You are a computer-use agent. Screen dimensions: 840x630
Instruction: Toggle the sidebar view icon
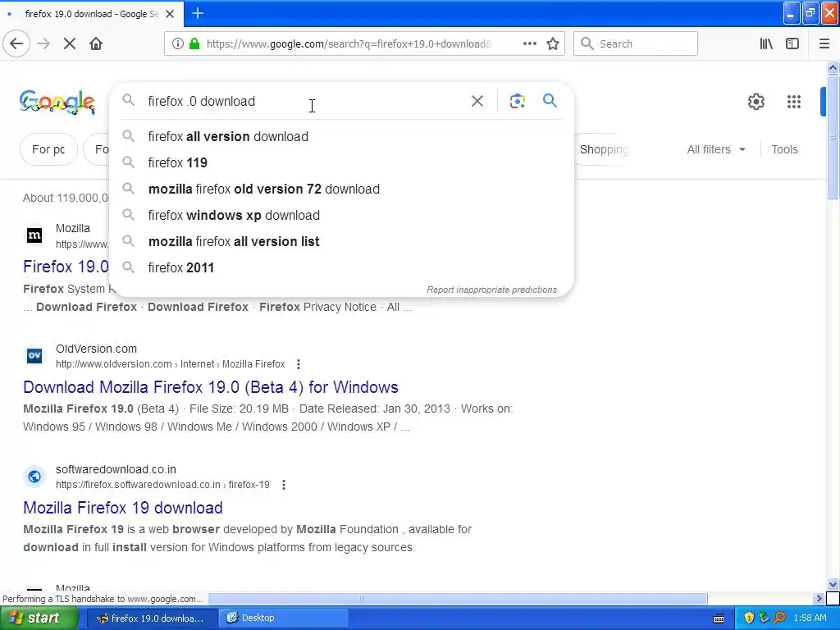792,43
